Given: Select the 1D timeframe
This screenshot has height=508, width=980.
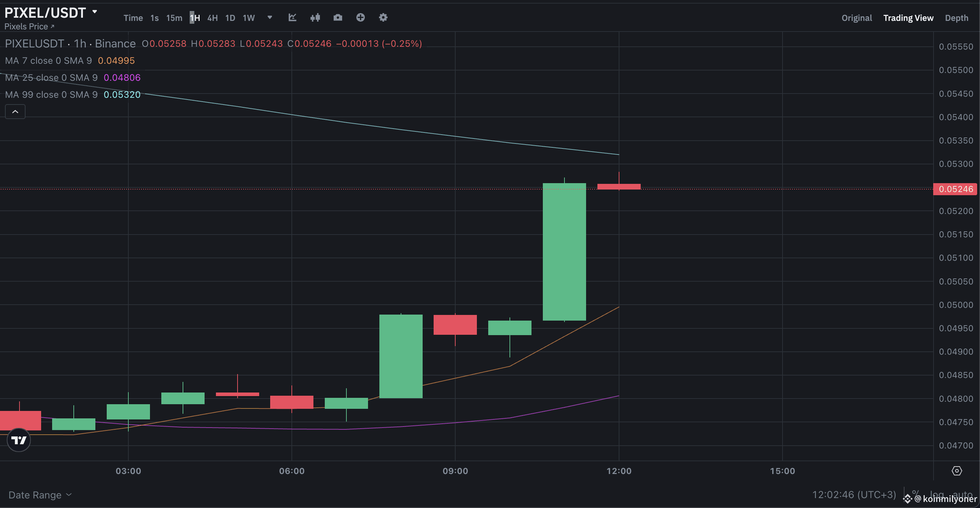Looking at the screenshot, I should pos(230,17).
